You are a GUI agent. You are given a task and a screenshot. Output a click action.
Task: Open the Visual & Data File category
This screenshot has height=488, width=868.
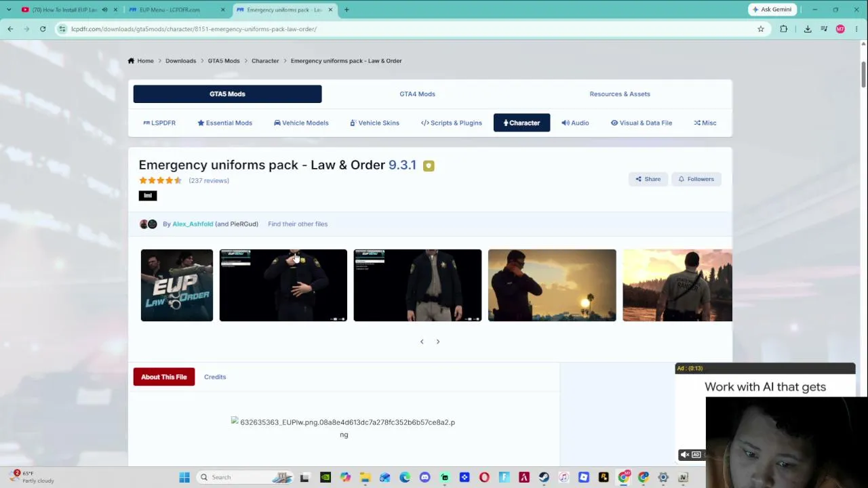coord(642,123)
